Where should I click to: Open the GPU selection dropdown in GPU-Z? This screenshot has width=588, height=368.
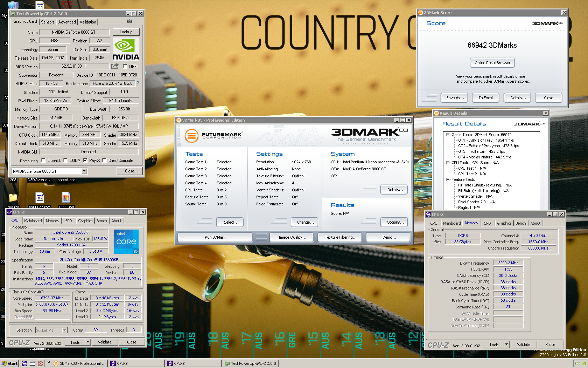tap(84, 171)
